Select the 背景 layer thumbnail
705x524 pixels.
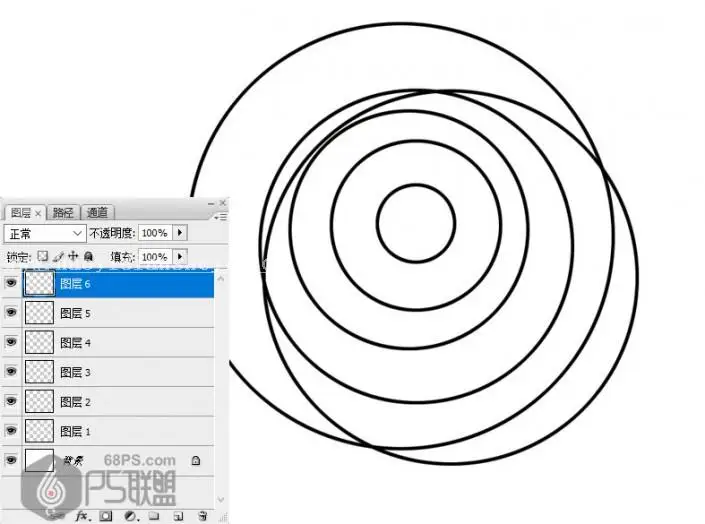pos(39,460)
